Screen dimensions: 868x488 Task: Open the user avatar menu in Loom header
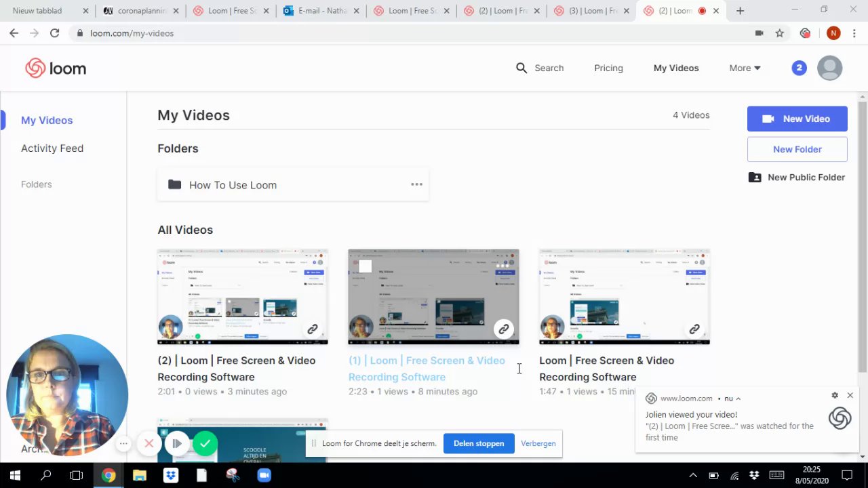point(829,68)
